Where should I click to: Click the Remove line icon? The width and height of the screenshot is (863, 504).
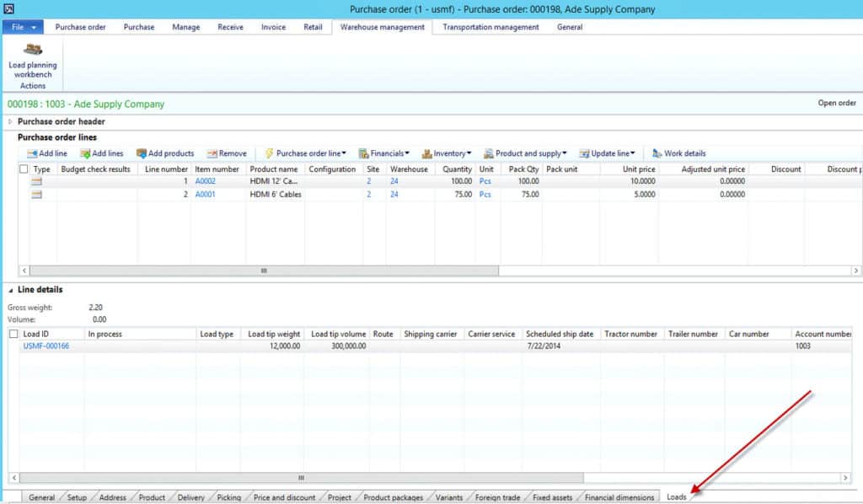(x=212, y=153)
